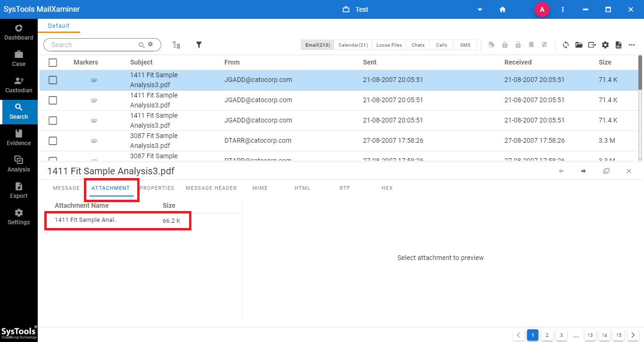Viewport: 644px width, 342px height.
Task: Open toolbar settings gear icon
Action: coord(605,45)
